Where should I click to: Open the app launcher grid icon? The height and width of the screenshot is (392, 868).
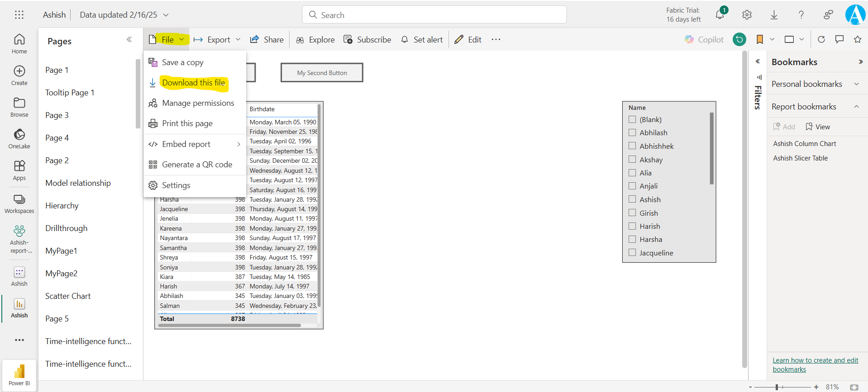[x=19, y=15]
